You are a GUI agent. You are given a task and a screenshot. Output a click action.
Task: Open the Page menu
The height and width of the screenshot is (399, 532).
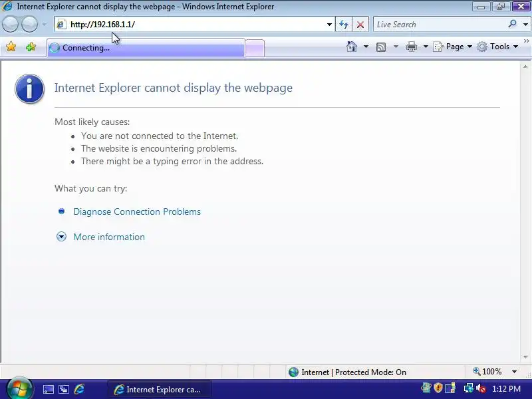[453, 47]
